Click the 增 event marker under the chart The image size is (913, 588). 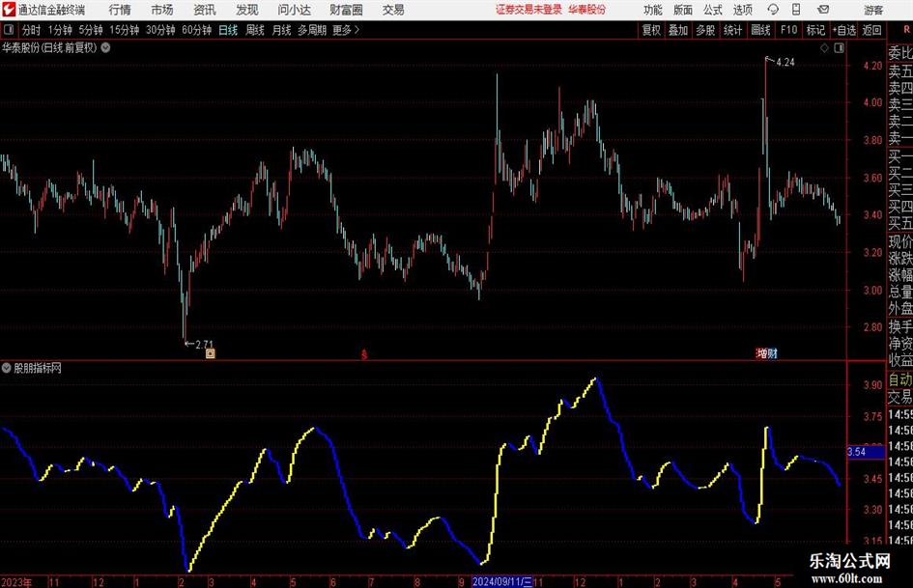point(761,353)
